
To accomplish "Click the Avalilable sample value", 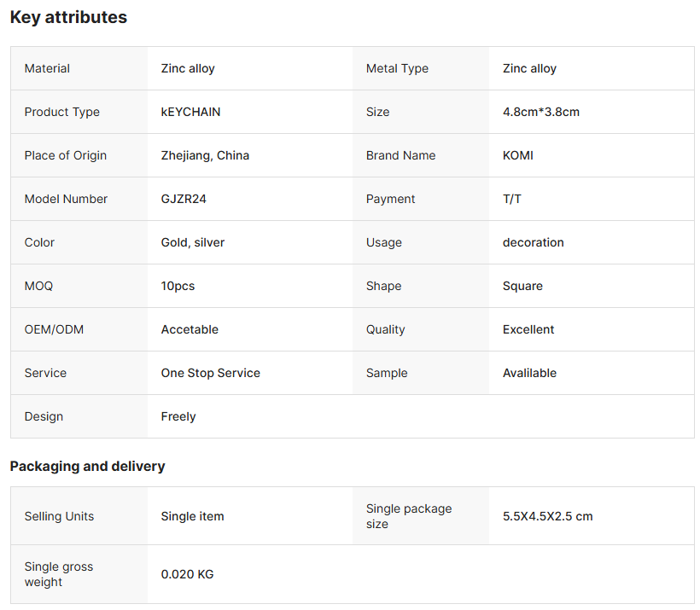I will pos(529,373).
